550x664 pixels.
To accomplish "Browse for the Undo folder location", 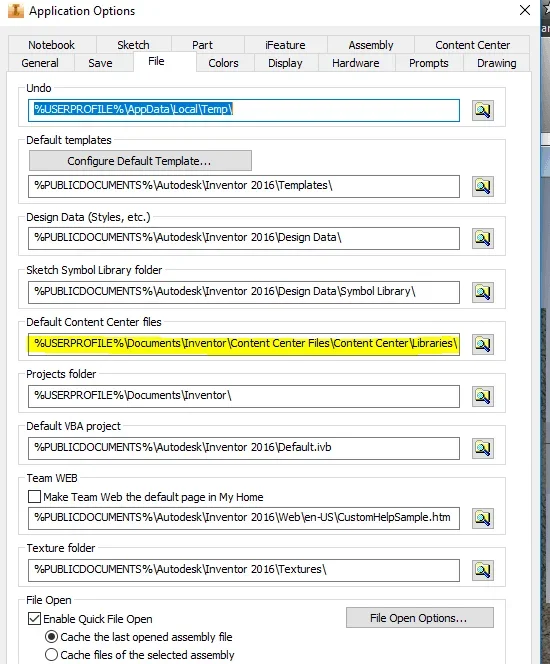I will (x=483, y=111).
